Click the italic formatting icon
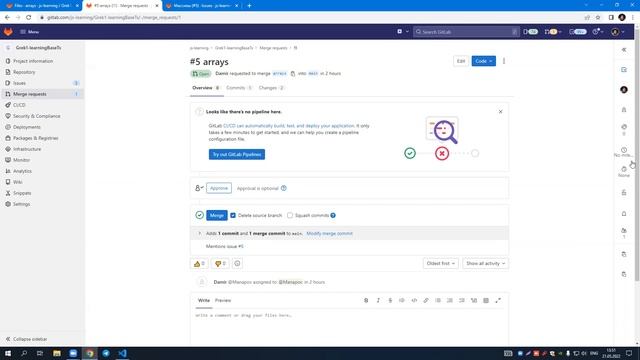This screenshot has width=640, height=360. tap(378, 300)
